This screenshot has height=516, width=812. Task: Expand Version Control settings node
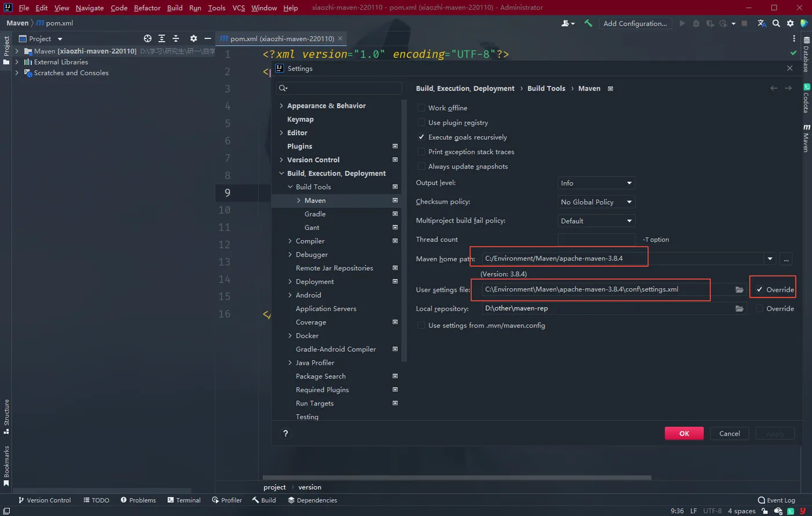pos(281,159)
